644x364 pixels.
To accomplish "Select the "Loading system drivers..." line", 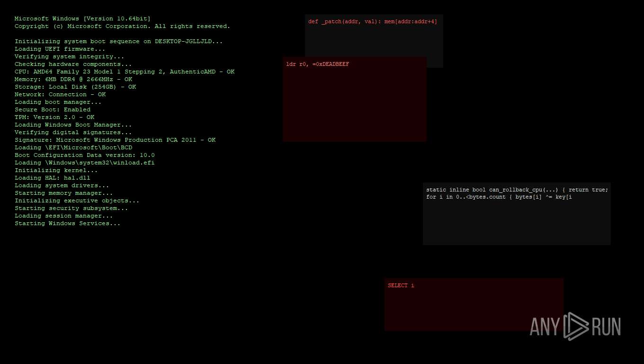I will pyautogui.click(x=62, y=186).
